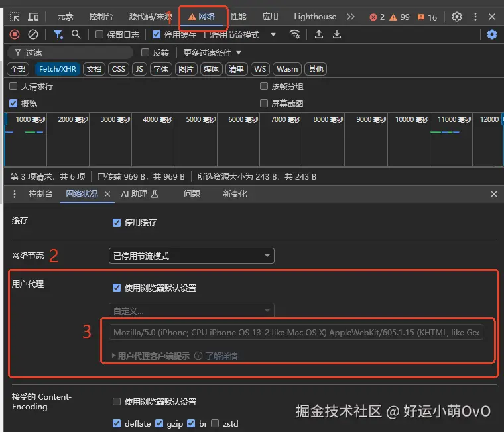Expand 用户代理客户端提示 section
This screenshot has width=504, height=432.
(151, 356)
